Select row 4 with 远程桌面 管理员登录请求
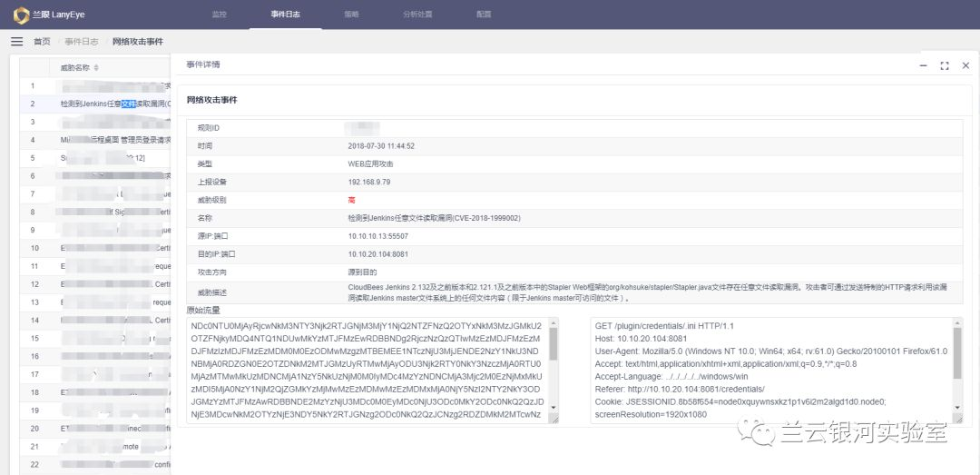 point(95,140)
